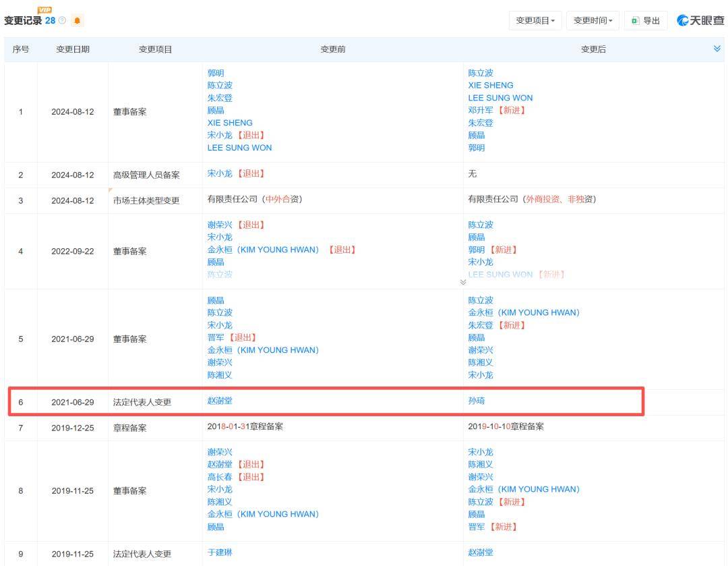Expand row 4 truncated director list
The width and height of the screenshot is (728, 566).
[x=463, y=283]
